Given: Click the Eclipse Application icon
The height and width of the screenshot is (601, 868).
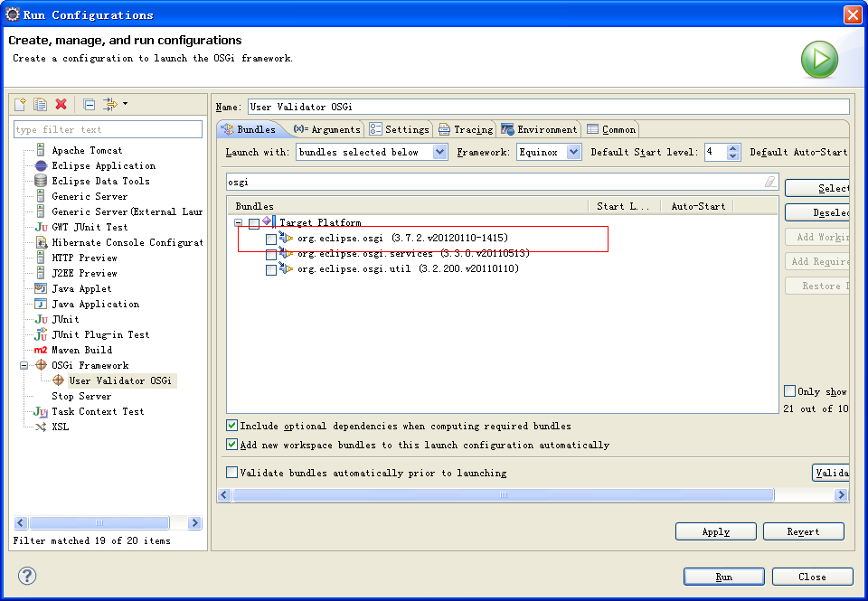Looking at the screenshot, I should click(x=41, y=165).
